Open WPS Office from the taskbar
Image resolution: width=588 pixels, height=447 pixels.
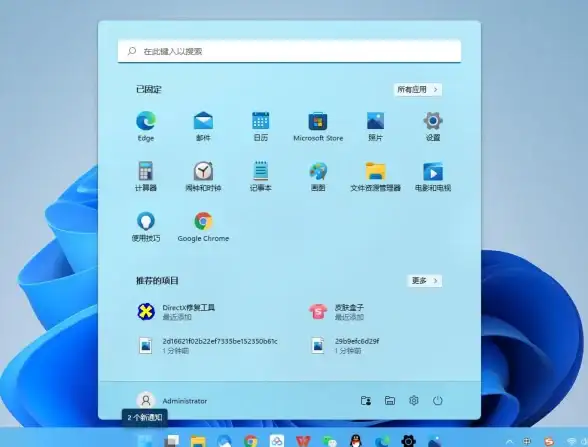pos(303,441)
